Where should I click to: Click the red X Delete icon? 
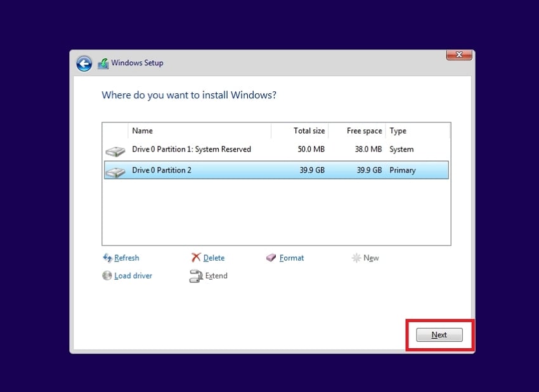(196, 257)
